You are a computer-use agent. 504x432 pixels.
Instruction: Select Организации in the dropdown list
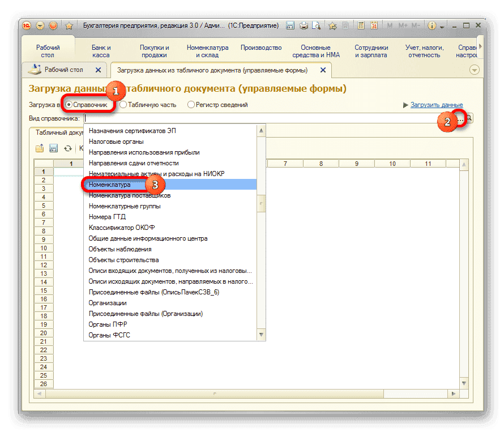[108, 303]
